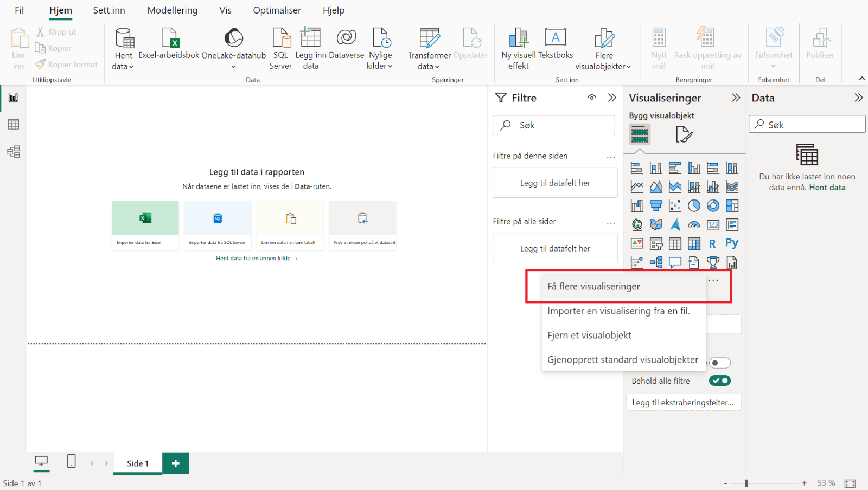Click Importer data fra Excel card
The width and height of the screenshot is (868, 490).
(145, 225)
